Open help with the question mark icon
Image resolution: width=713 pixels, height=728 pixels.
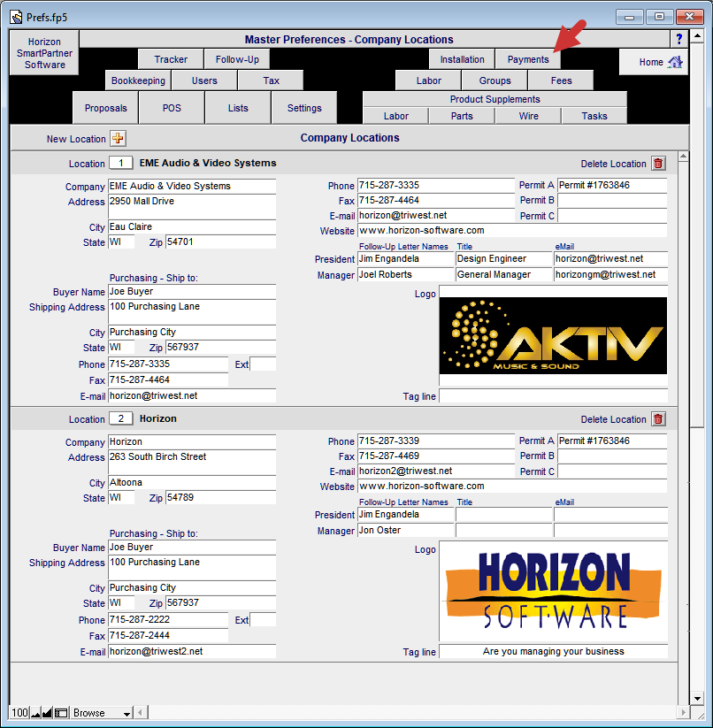tap(679, 39)
